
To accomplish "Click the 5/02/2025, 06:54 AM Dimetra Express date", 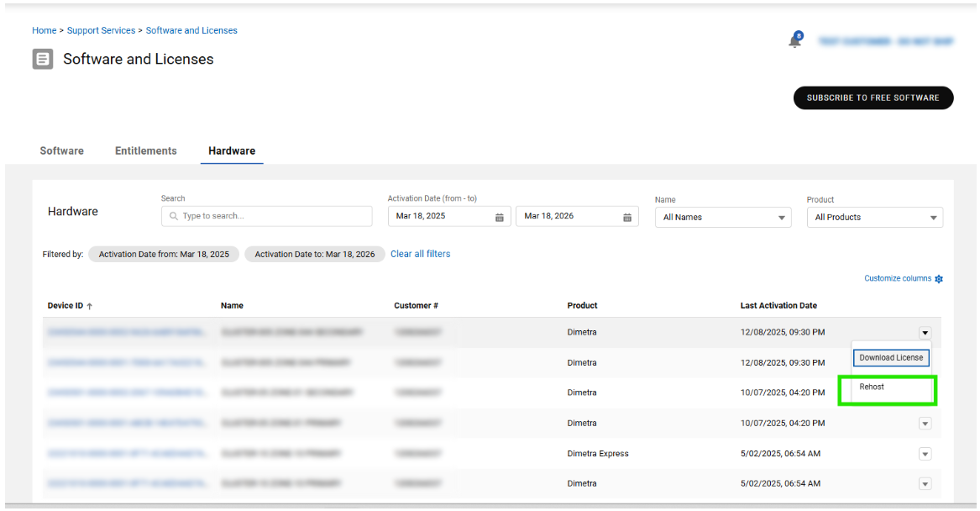I will pyautogui.click(x=780, y=454).
